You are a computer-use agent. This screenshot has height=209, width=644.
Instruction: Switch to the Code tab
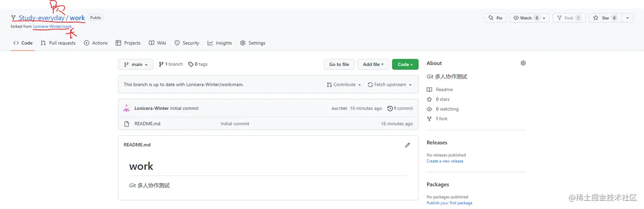pos(23,43)
